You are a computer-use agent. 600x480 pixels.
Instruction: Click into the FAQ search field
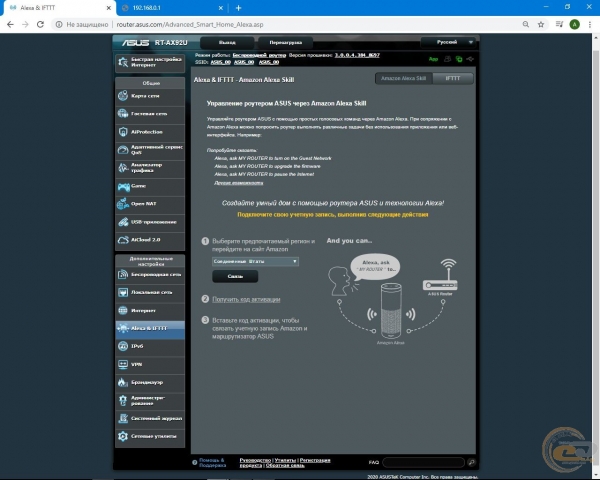[423, 462]
